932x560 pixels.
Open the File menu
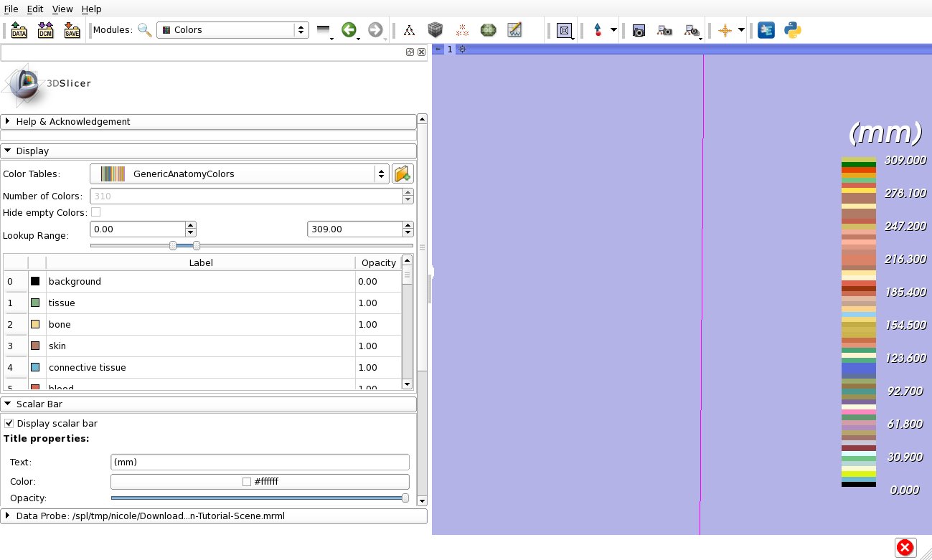coord(11,9)
